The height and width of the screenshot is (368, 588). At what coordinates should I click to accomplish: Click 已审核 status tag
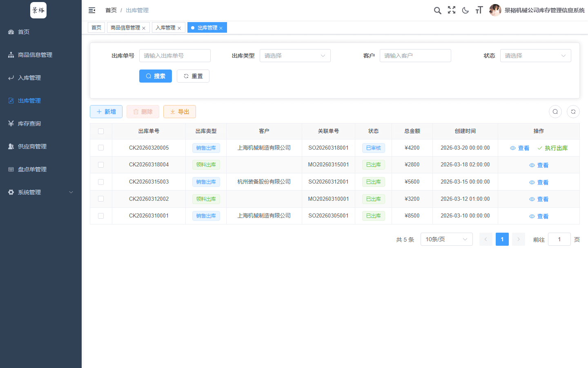point(374,148)
